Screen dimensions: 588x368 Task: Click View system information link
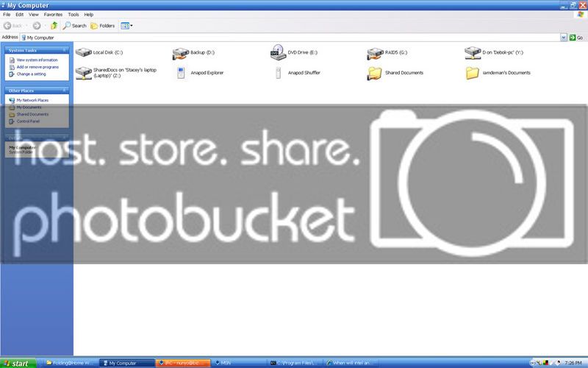pos(37,60)
